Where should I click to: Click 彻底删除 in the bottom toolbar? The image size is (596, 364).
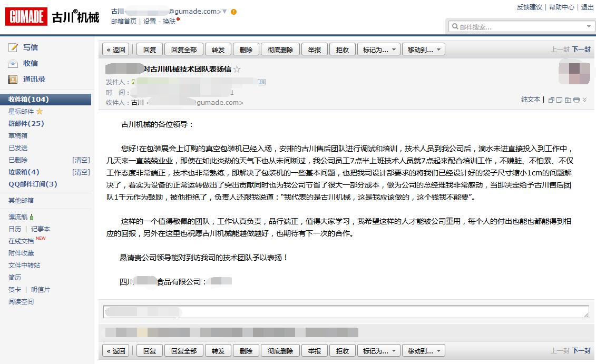click(x=280, y=351)
